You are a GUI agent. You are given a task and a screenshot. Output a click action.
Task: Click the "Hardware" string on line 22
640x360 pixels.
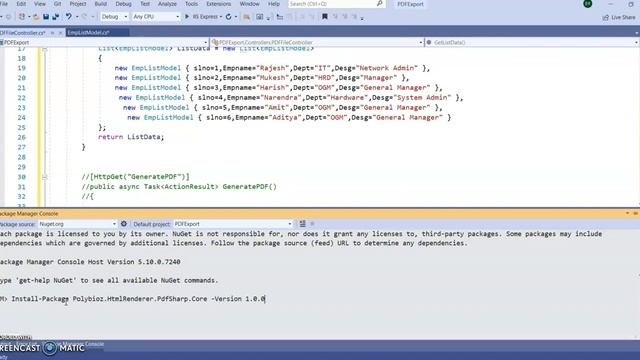point(347,98)
